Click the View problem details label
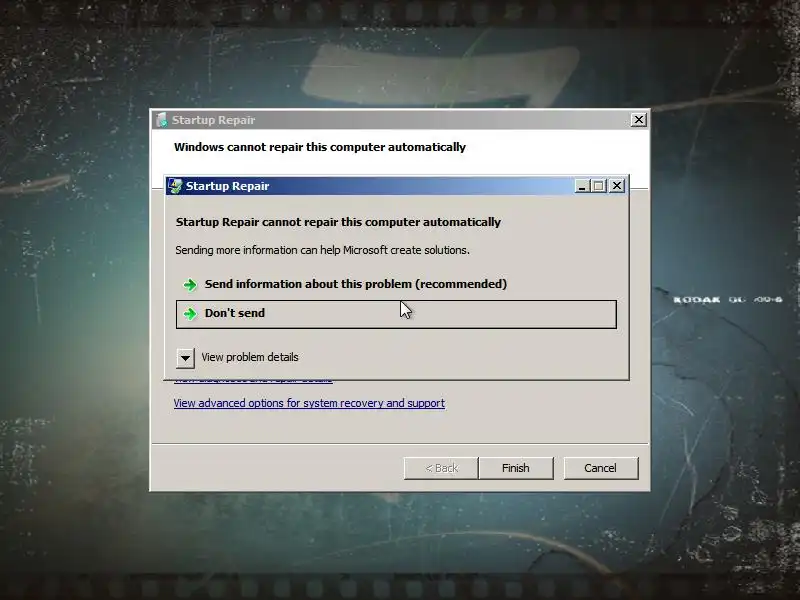Image resolution: width=800 pixels, height=600 pixels. click(x=249, y=357)
